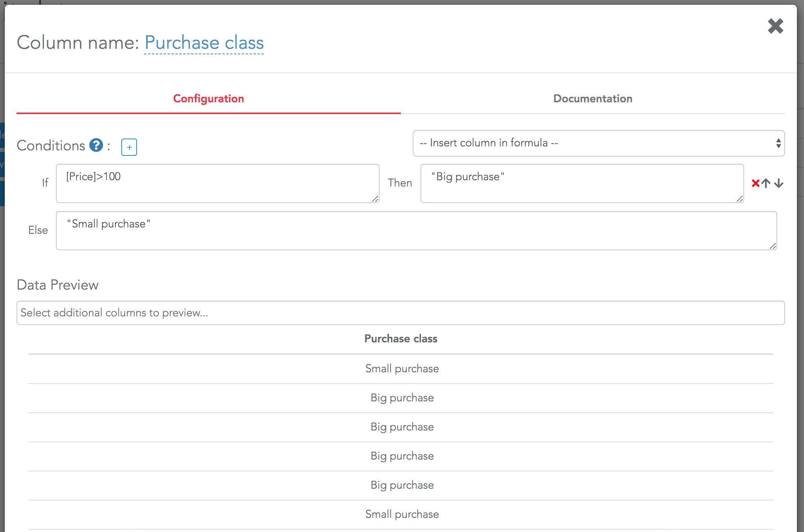Open the Conditions help question mark icon
Viewport: 804px width, 532px height.
[x=96, y=145]
